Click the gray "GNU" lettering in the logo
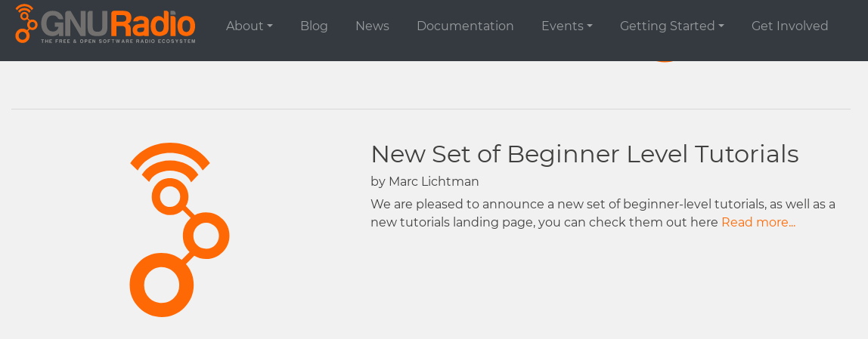The height and width of the screenshot is (339, 868). tap(75, 24)
